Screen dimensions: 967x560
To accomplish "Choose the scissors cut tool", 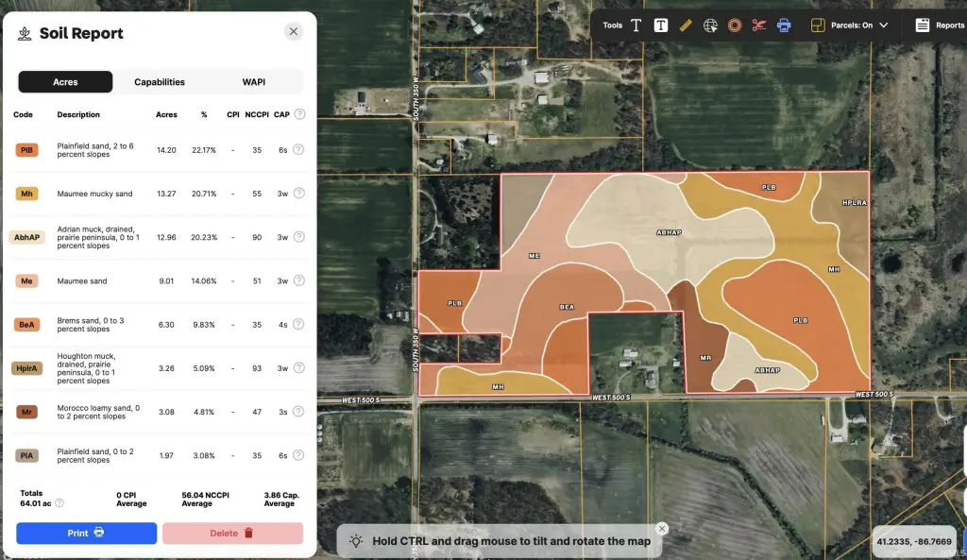I will pyautogui.click(x=759, y=25).
